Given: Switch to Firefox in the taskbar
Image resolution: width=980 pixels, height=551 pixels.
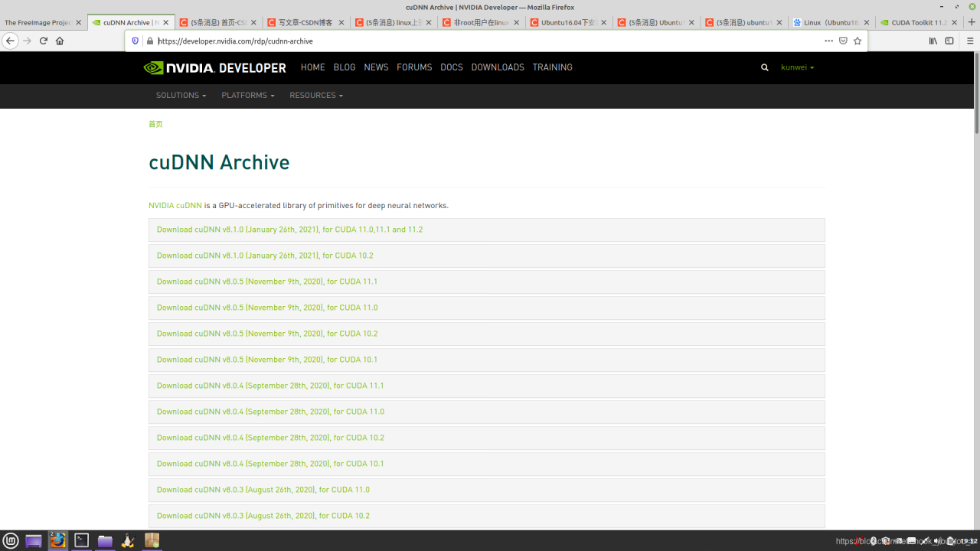Looking at the screenshot, I should (x=57, y=541).
